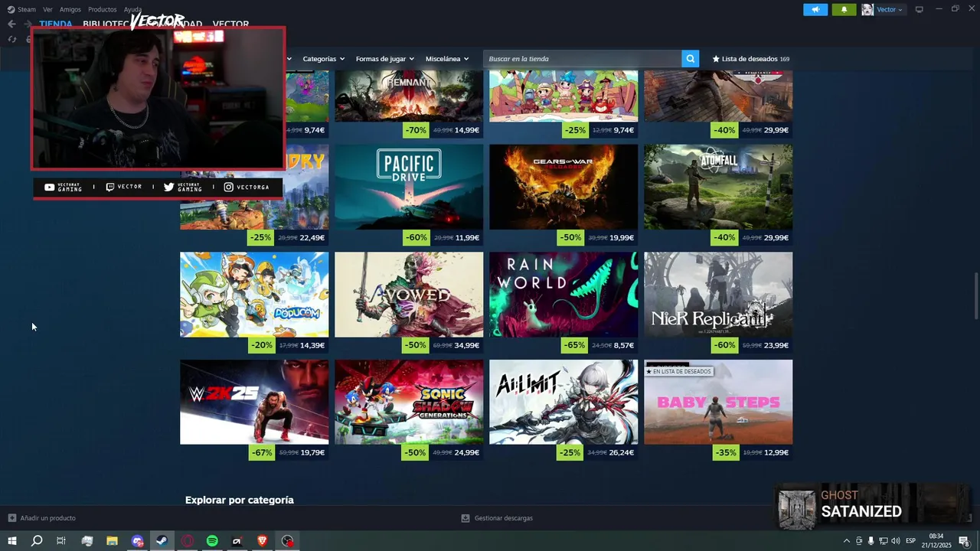Viewport: 980px width, 551px height.
Task: Click the -65% 8,57€ Rain World price
Action: pyautogui.click(x=599, y=345)
